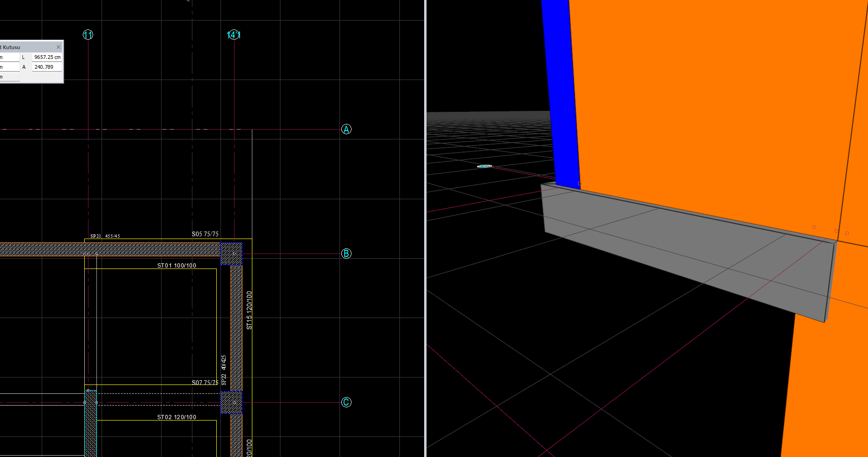Click the ST15 120/100 vertical label
Viewport: 868px width, 457px height.
(249, 310)
